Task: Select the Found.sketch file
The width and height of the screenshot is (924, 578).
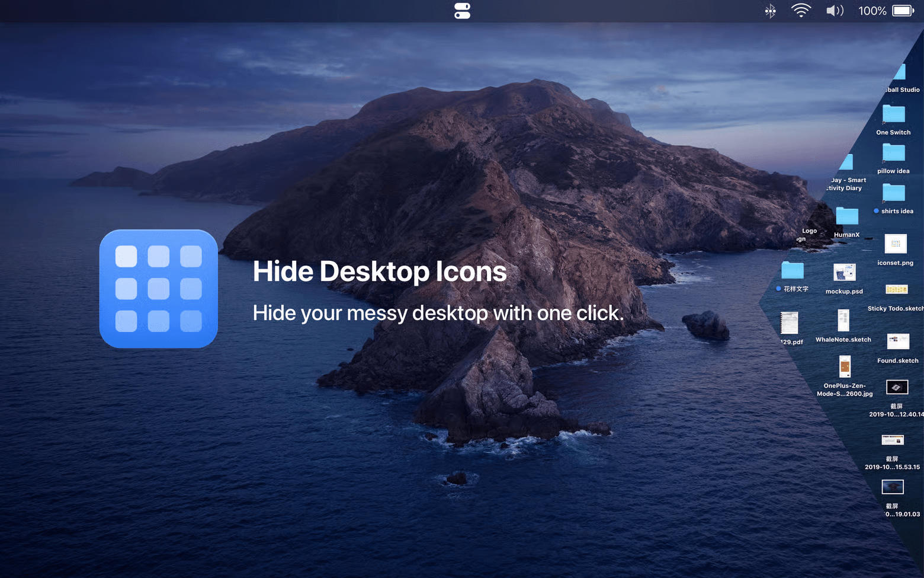Action: click(x=898, y=341)
